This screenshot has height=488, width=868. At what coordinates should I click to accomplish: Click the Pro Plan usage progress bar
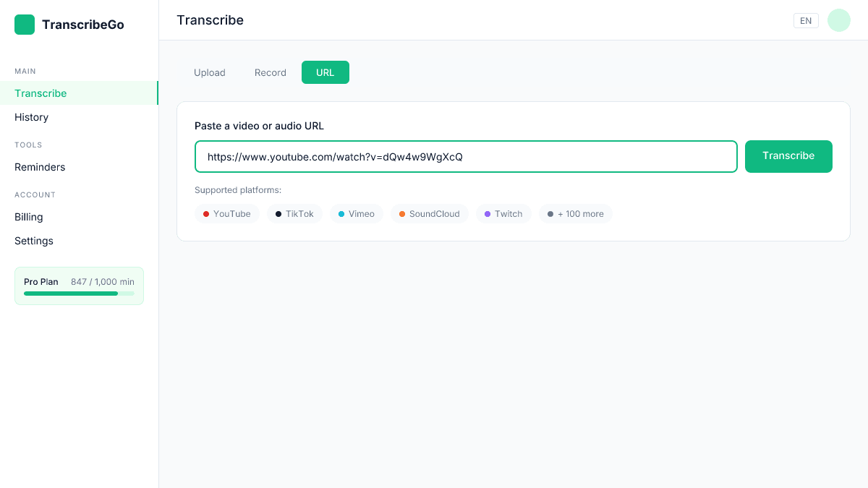(x=79, y=294)
